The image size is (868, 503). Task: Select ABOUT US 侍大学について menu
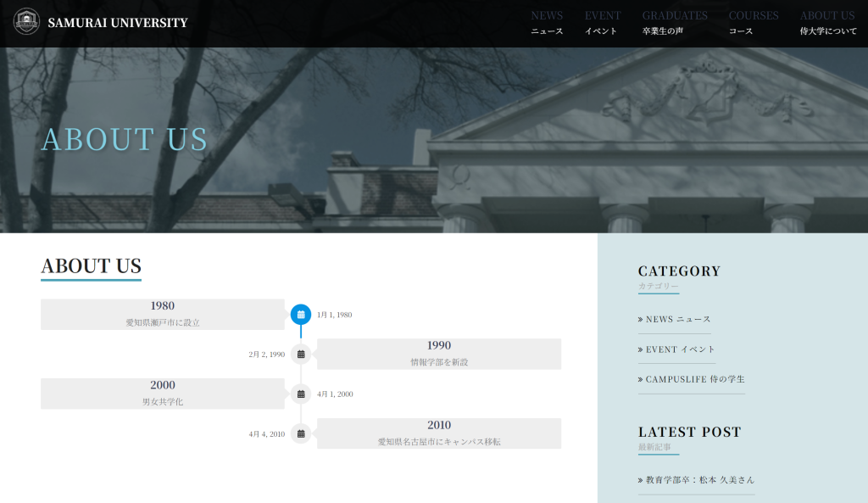(x=827, y=23)
